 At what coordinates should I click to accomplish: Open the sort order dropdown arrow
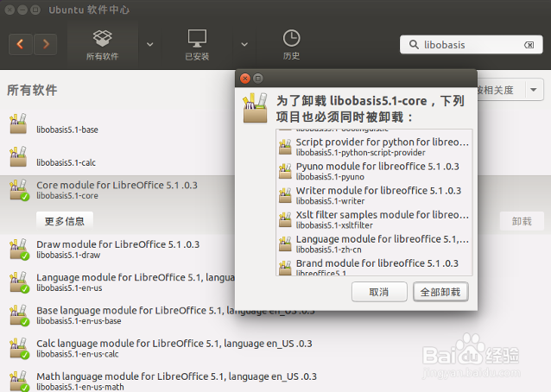tap(534, 90)
